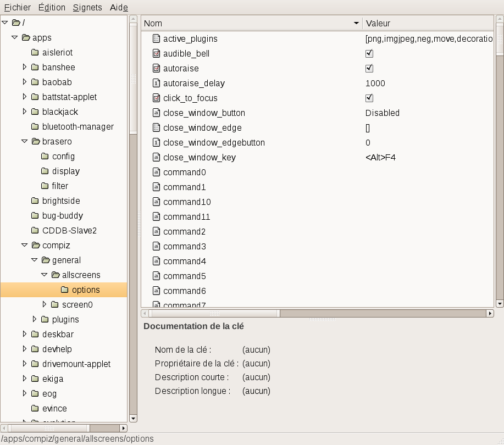Click the command3 string key icon
Image resolution: width=504 pixels, height=445 pixels.
tap(156, 247)
